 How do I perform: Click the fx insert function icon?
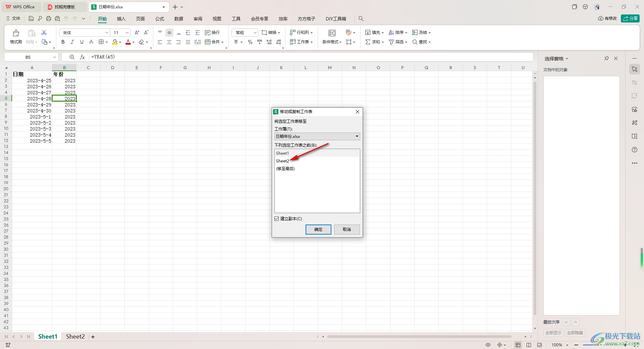(82, 57)
